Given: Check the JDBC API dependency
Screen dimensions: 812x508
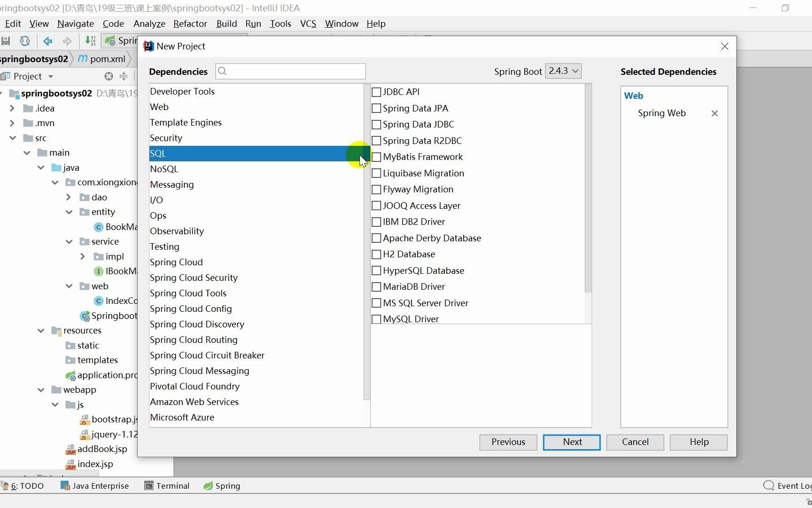Looking at the screenshot, I should 376,92.
